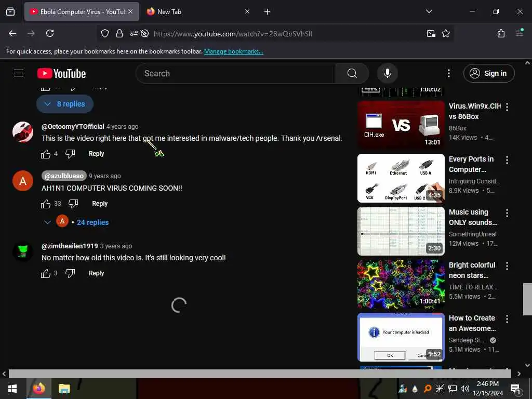
Task: Open @OctoomyYTOfficial channel name
Action: 73,127
